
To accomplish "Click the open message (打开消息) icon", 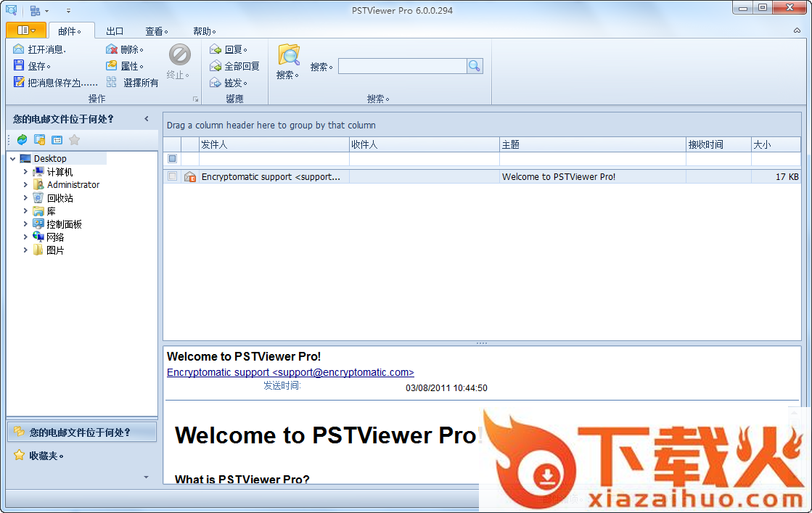I will [19, 49].
